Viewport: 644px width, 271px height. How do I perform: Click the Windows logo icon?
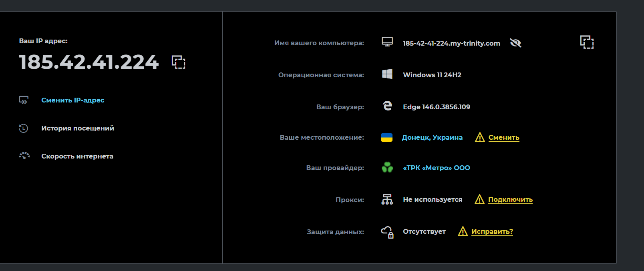click(387, 74)
